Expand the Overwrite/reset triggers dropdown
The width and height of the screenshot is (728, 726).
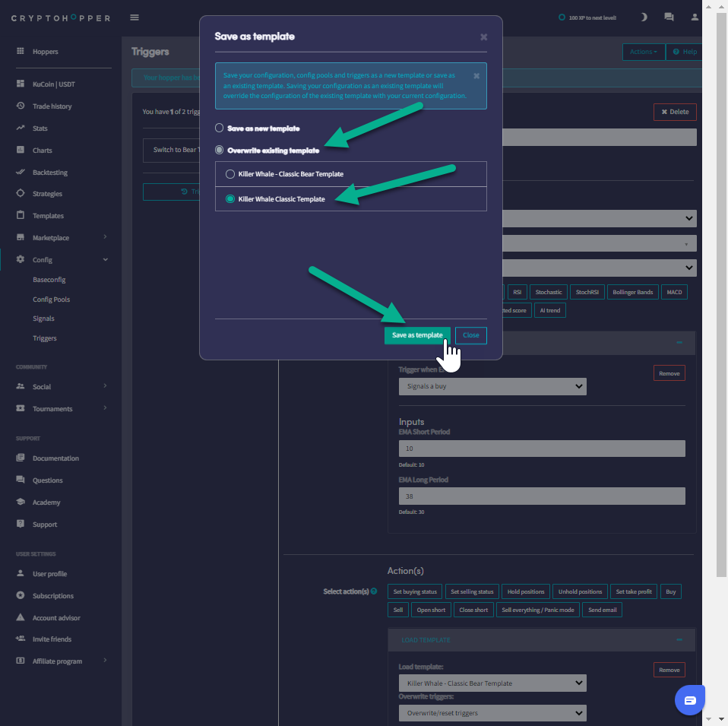click(x=492, y=713)
